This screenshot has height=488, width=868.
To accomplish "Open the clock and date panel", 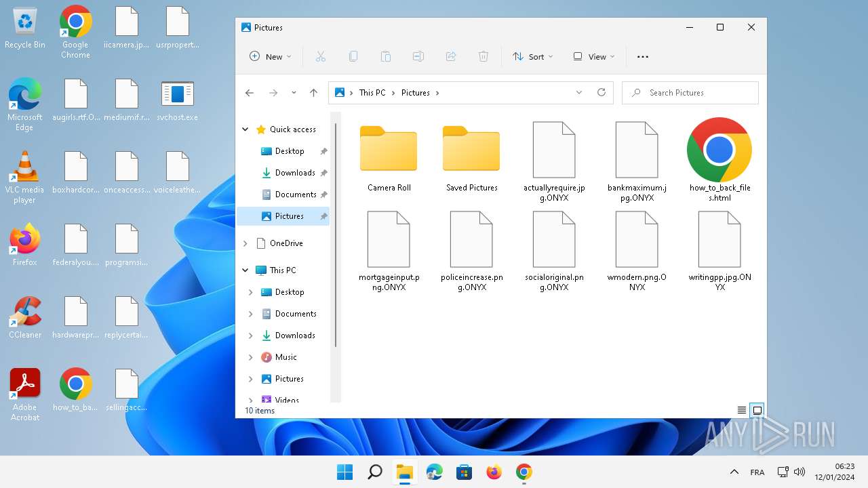I will [835, 472].
